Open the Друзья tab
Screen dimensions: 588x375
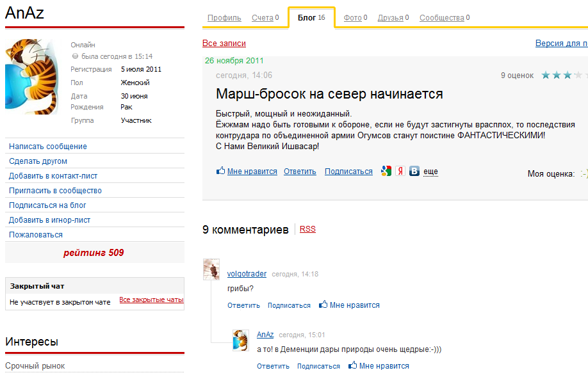(x=390, y=18)
